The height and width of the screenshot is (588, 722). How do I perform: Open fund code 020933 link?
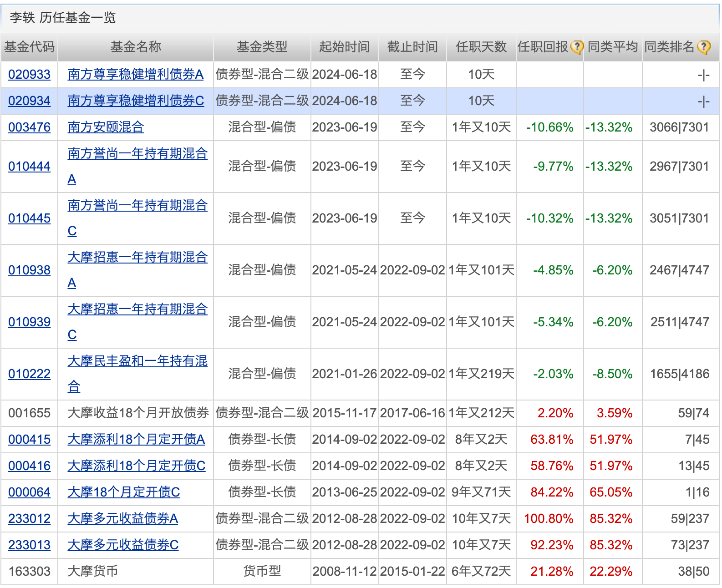point(29,75)
